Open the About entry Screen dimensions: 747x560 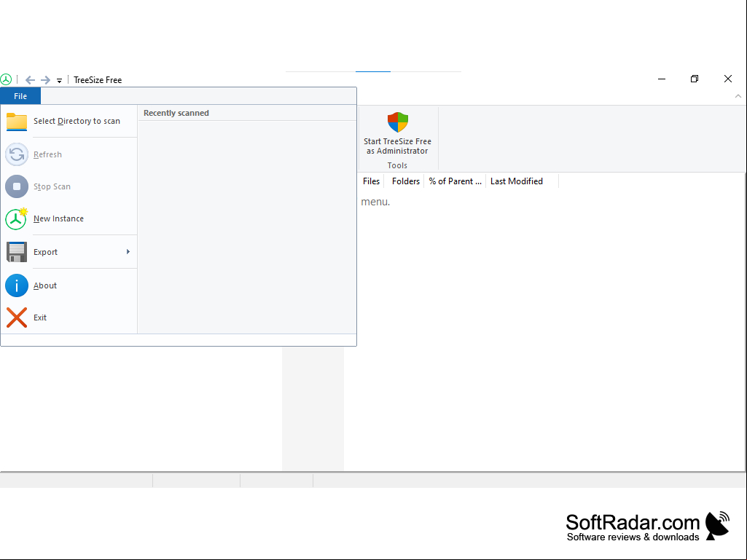(x=69, y=285)
